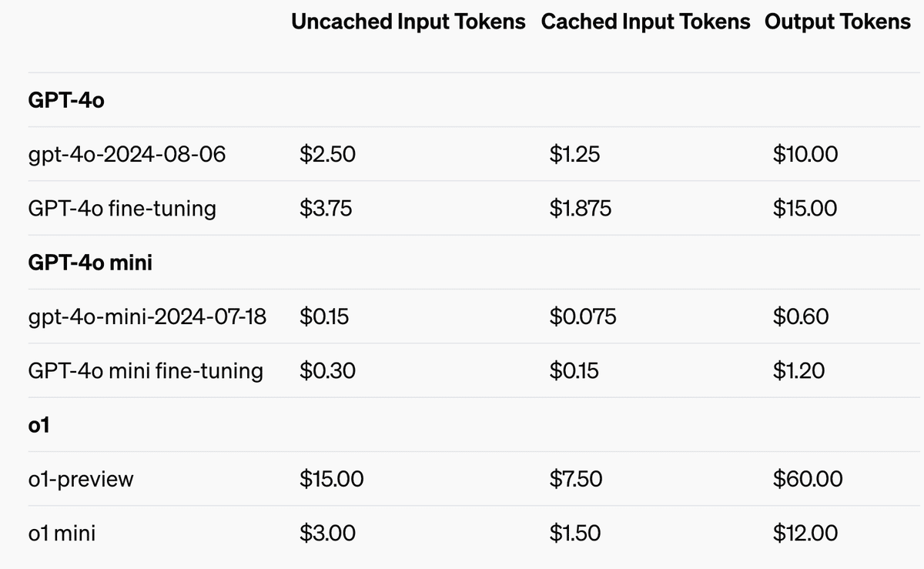924x569 pixels.
Task: Click the $1.875 cached input price
Action: [580, 209]
